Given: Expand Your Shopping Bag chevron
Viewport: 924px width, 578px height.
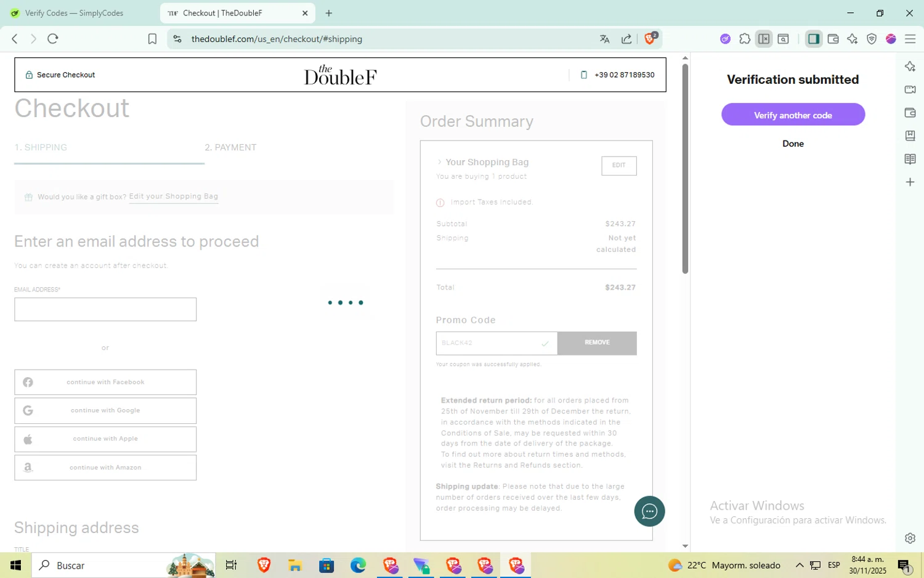Looking at the screenshot, I should point(439,162).
